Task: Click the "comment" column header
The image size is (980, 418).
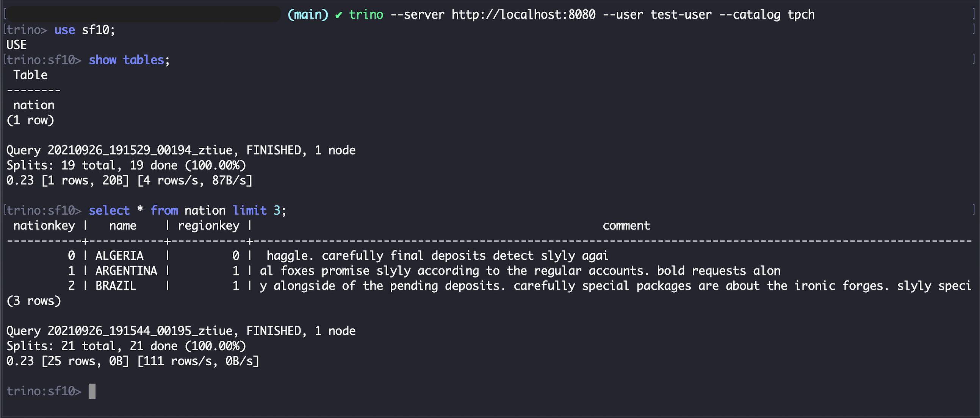Action: [626, 226]
